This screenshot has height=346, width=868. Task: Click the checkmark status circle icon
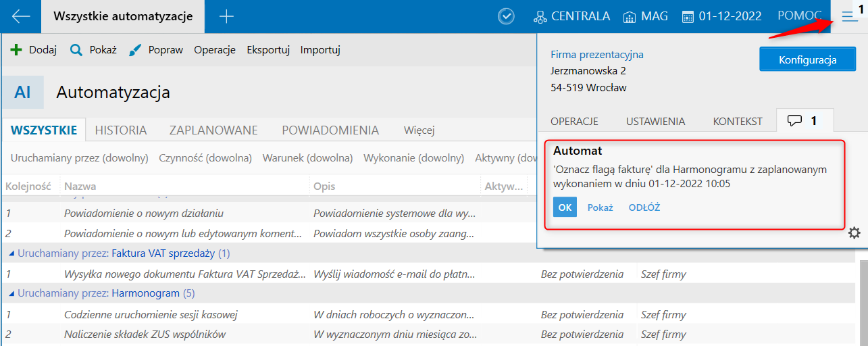[x=506, y=17]
